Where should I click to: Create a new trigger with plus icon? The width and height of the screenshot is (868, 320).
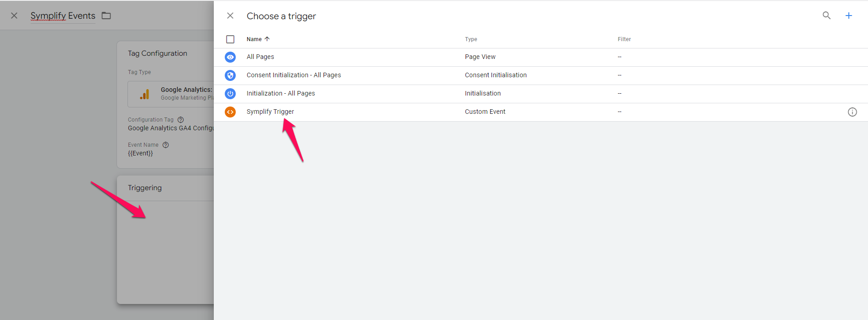(x=849, y=16)
